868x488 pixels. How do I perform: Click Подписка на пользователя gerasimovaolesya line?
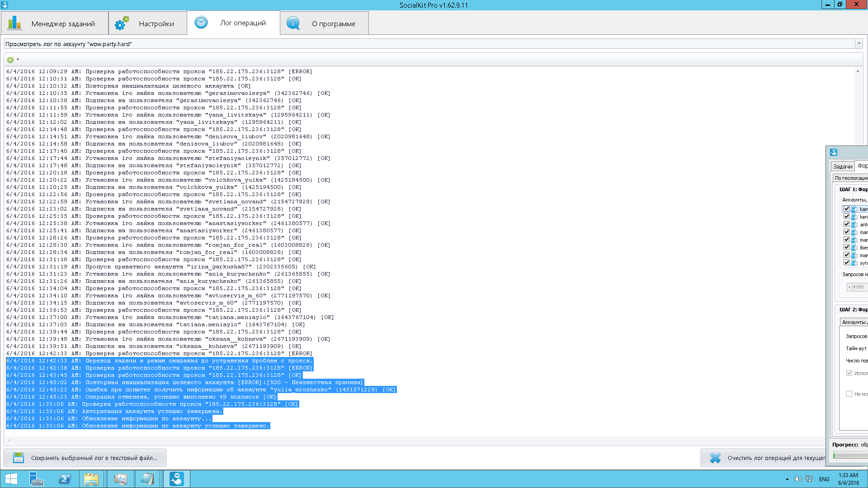[x=154, y=100]
